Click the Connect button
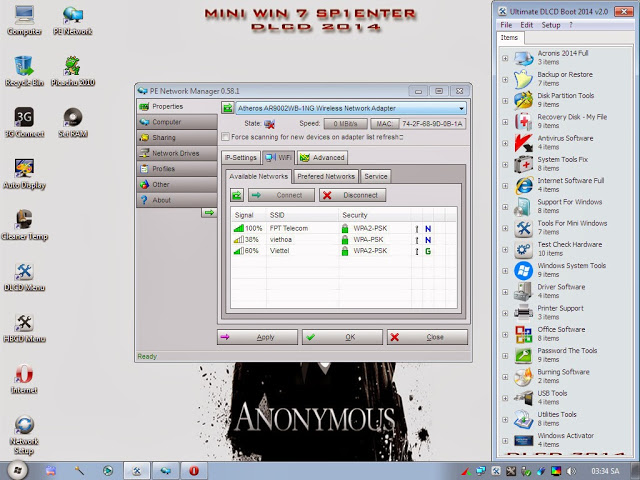The height and width of the screenshot is (480, 640). coord(281,195)
